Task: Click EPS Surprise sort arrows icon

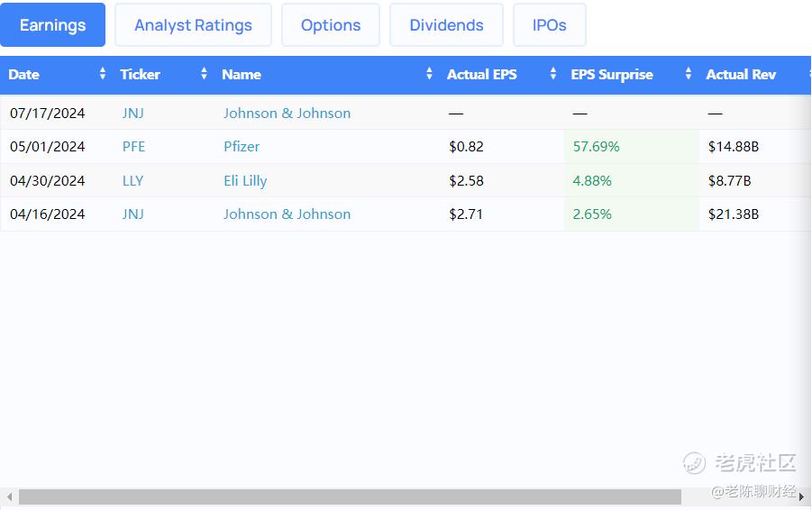Action: [689, 75]
